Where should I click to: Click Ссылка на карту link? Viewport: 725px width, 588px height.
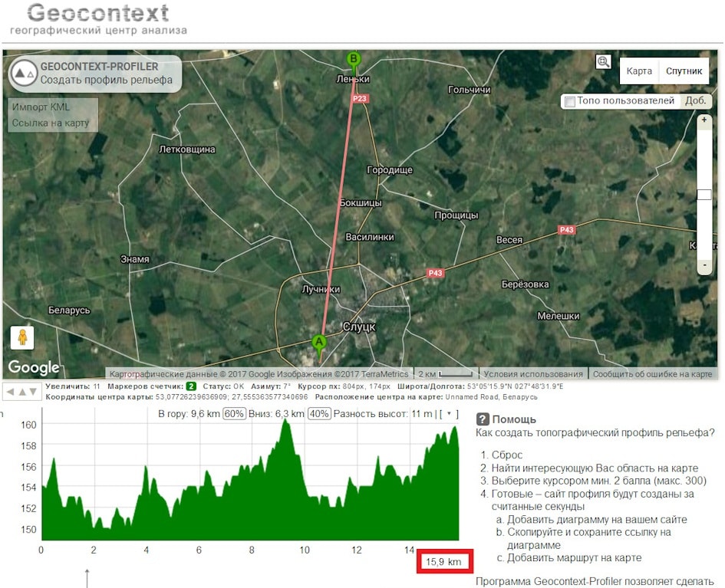point(51,123)
